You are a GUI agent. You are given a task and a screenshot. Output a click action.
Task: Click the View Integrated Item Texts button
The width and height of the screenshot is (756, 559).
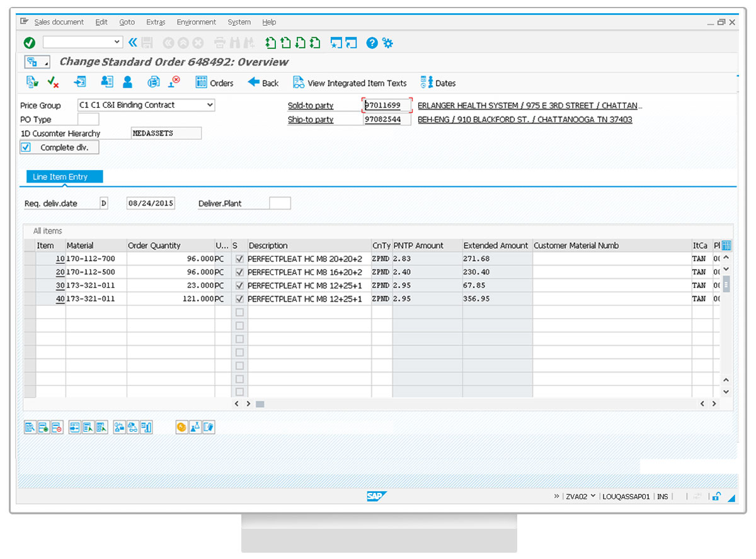[350, 83]
